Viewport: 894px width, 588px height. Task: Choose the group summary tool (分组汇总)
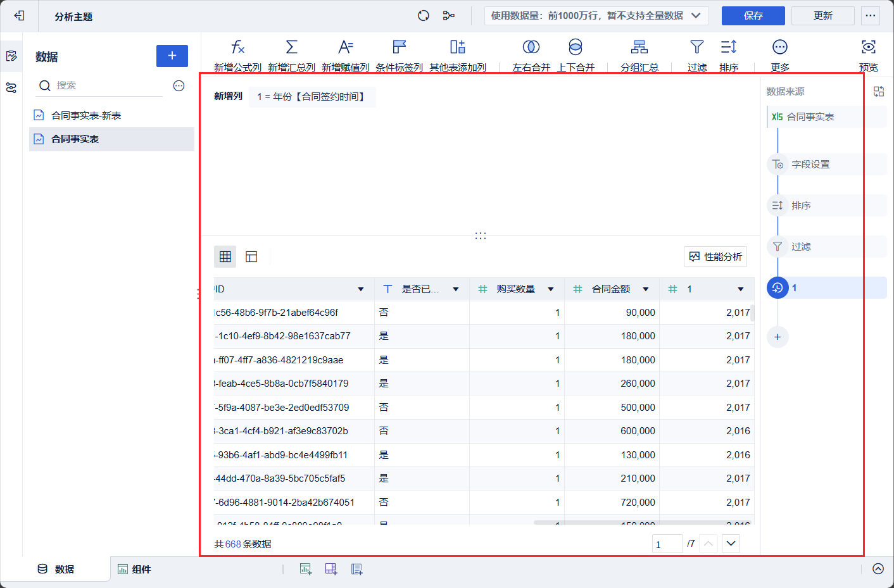(x=639, y=55)
